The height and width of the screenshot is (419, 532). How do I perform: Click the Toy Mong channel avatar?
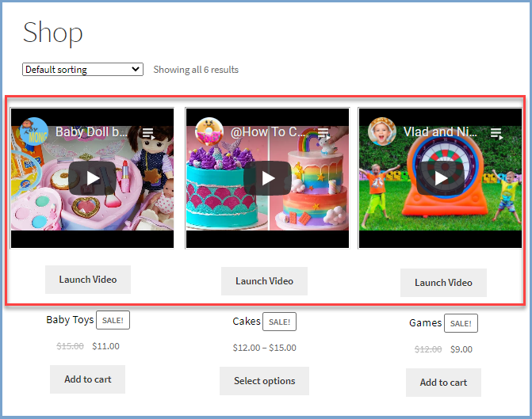pos(34,131)
